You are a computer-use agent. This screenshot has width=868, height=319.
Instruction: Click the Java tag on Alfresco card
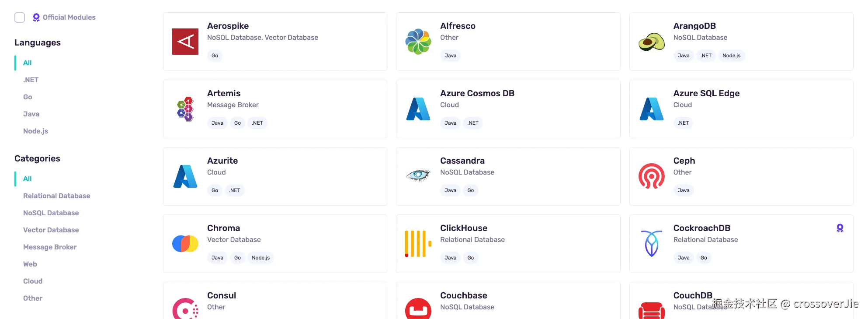click(x=450, y=56)
